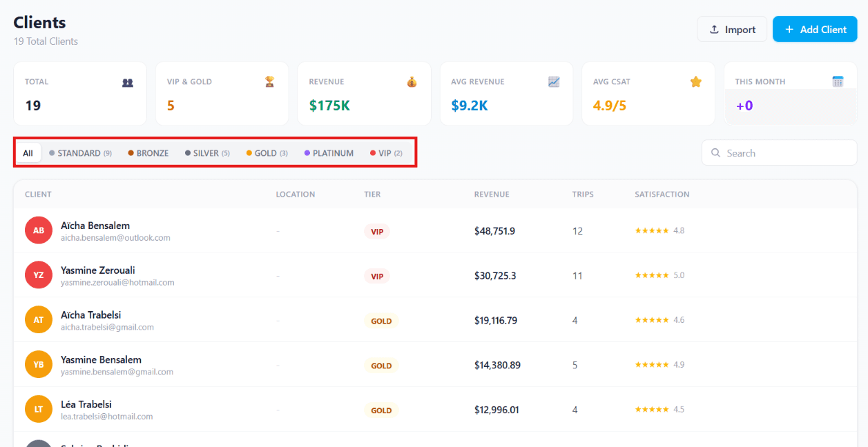Click the 4.8 star rating

point(659,230)
